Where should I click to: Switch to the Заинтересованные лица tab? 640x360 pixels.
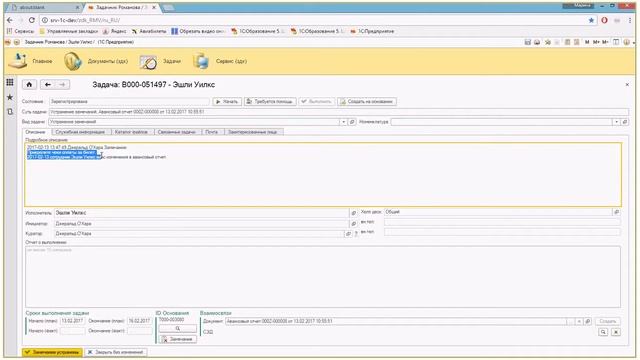pos(253,132)
